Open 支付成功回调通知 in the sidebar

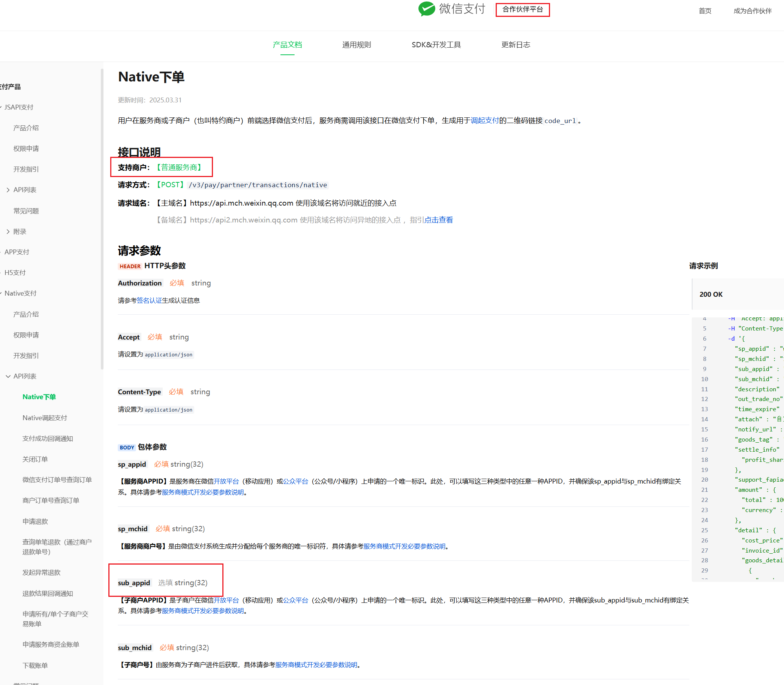(47, 439)
